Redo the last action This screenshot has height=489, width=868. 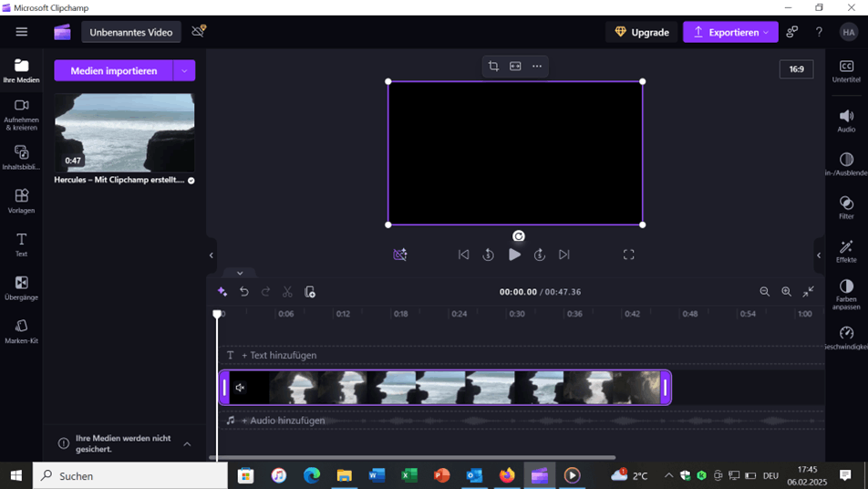pyautogui.click(x=265, y=292)
